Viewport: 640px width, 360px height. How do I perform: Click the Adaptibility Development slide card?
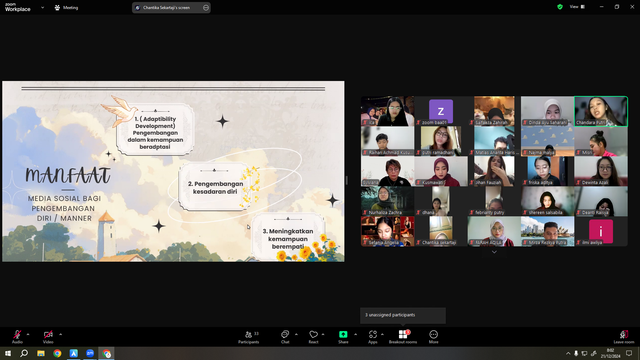point(155,129)
